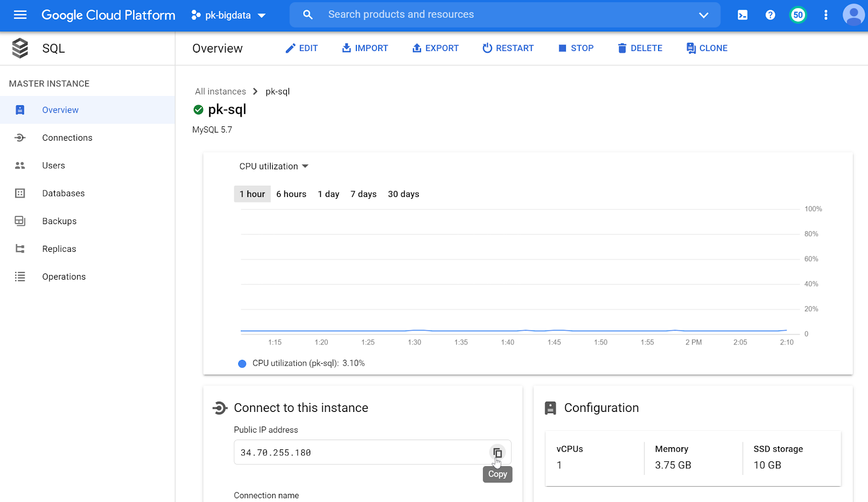Click the CLONE instance button
This screenshot has width=868, height=502.
707,48
